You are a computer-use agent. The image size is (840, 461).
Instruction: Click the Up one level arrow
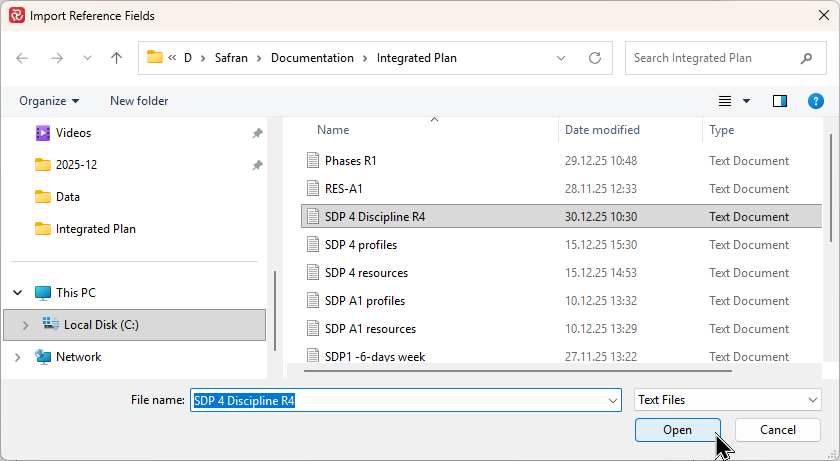pos(116,58)
